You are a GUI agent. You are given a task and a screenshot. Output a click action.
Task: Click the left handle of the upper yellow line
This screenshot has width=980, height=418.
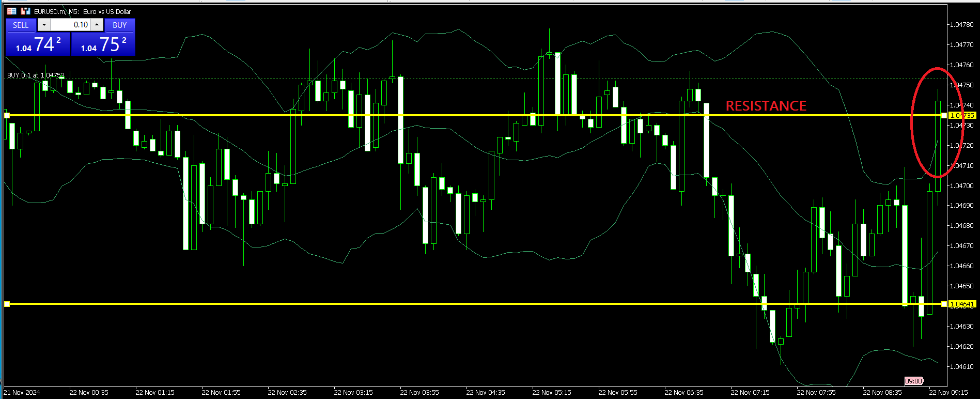(7, 115)
